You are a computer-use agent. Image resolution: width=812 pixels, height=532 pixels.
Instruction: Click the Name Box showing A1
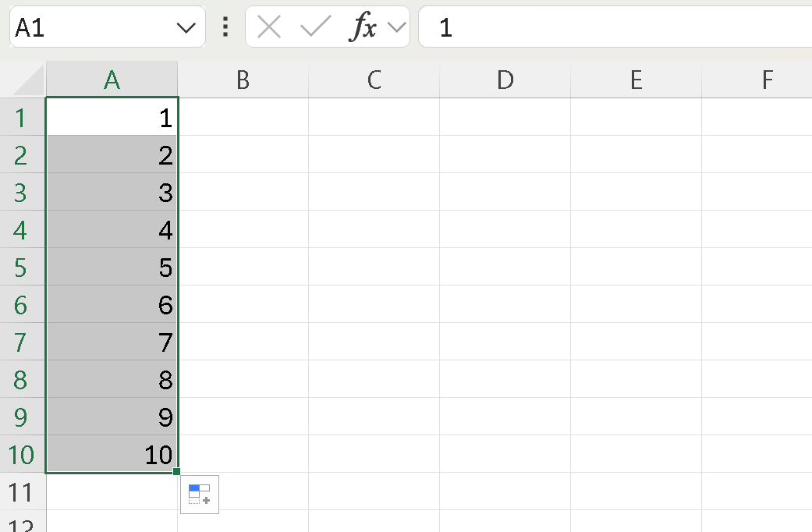tap(94, 27)
